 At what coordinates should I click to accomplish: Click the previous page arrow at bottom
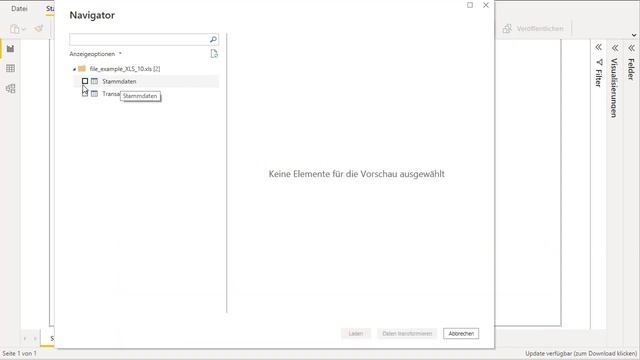click(25, 338)
